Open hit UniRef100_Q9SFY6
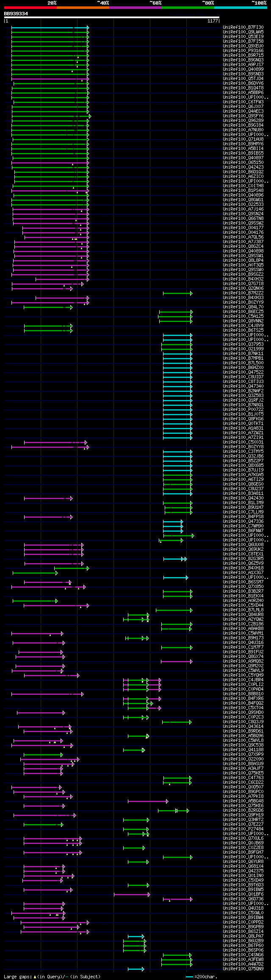 pos(243,116)
